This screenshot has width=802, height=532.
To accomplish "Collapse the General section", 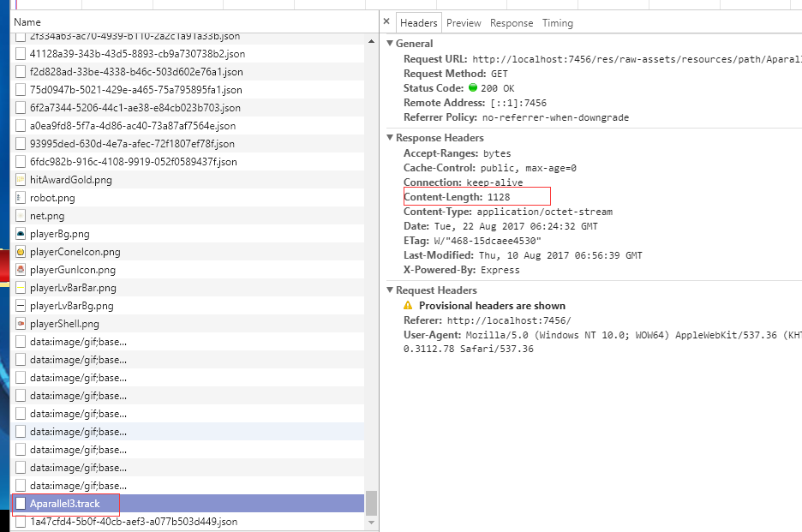I will pos(391,44).
